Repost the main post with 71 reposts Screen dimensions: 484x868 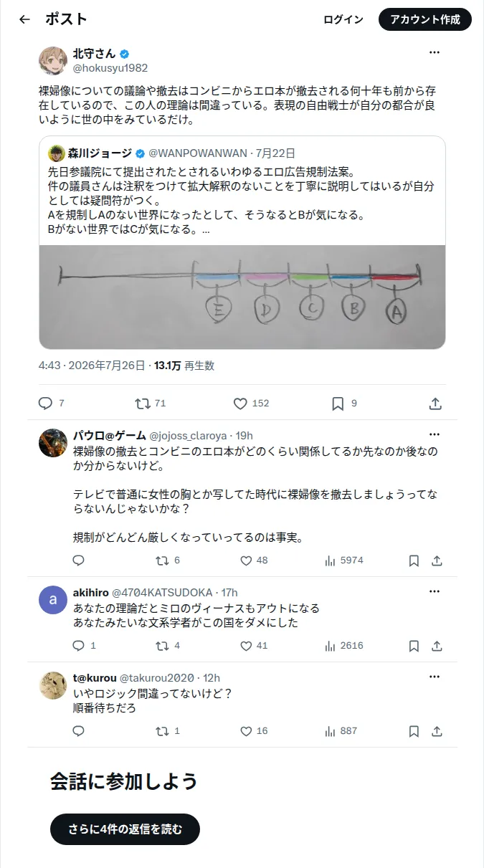pyautogui.click(x=143, y=404)
